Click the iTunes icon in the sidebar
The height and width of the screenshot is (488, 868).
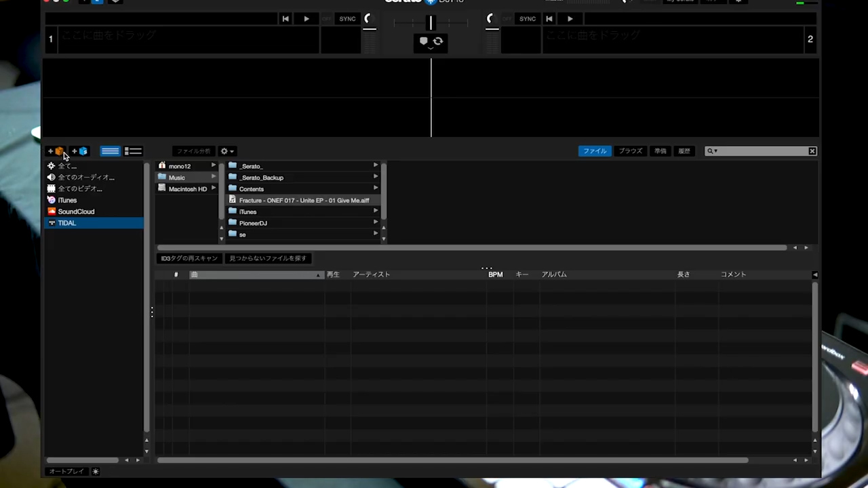coord(52,200)
